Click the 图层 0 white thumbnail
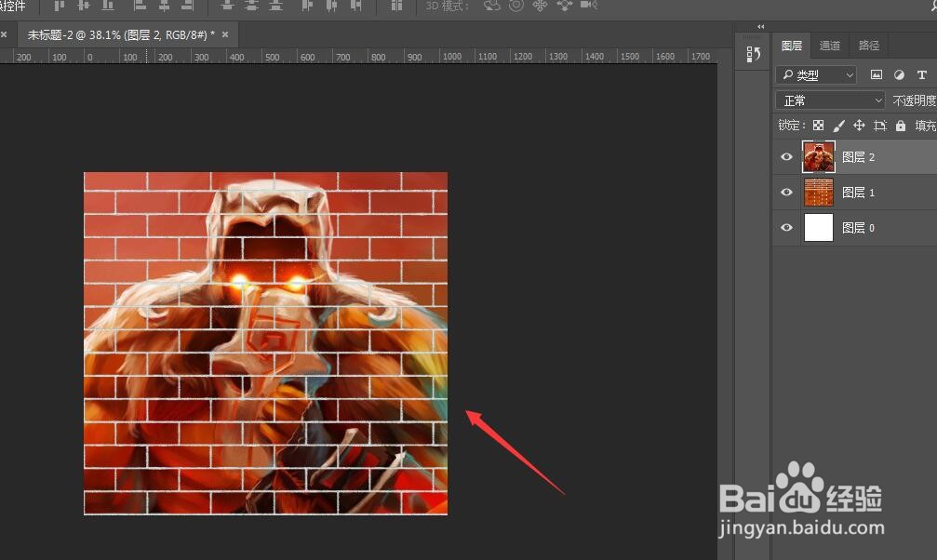 point(819,228)
